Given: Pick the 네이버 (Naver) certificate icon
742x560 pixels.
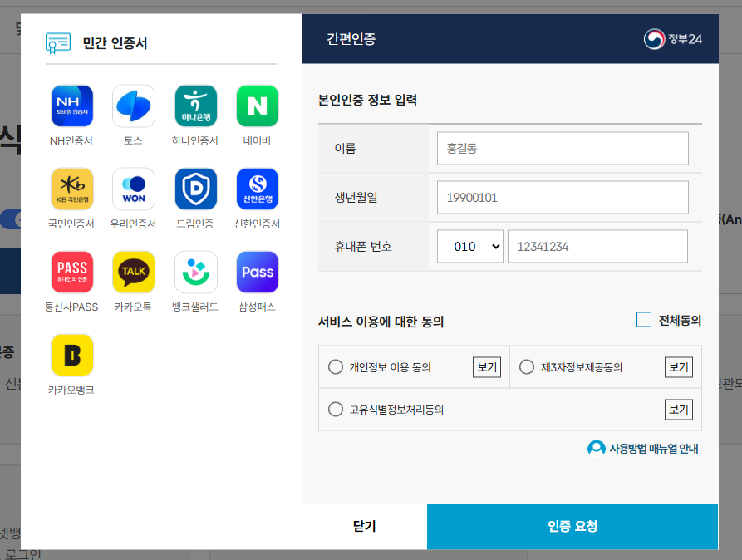Looking at the screenshot, I should pos(258,106).
